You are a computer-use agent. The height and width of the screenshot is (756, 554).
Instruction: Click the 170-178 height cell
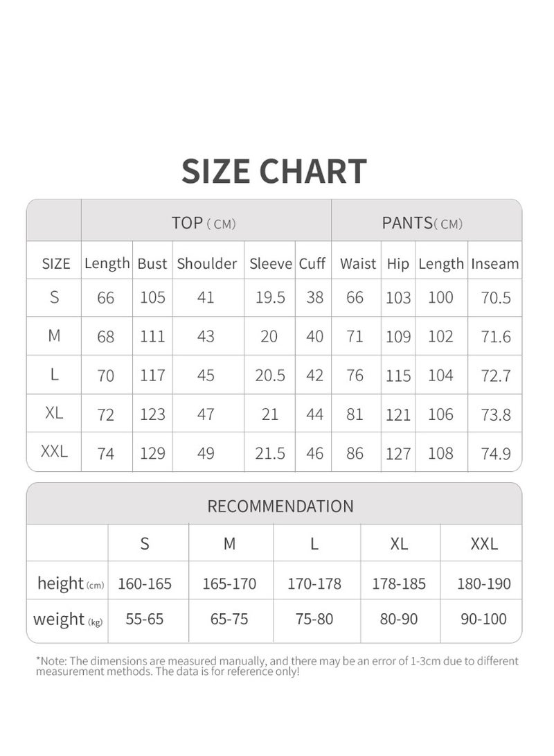click(314, 584)
